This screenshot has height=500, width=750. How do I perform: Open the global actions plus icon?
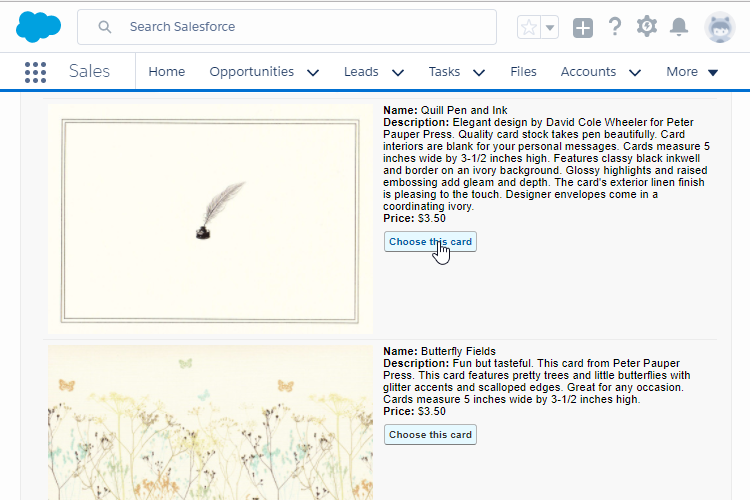(x=582, y=28)
